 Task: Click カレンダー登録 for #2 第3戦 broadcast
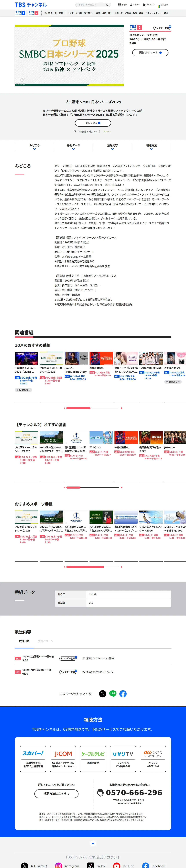point(68,672)
